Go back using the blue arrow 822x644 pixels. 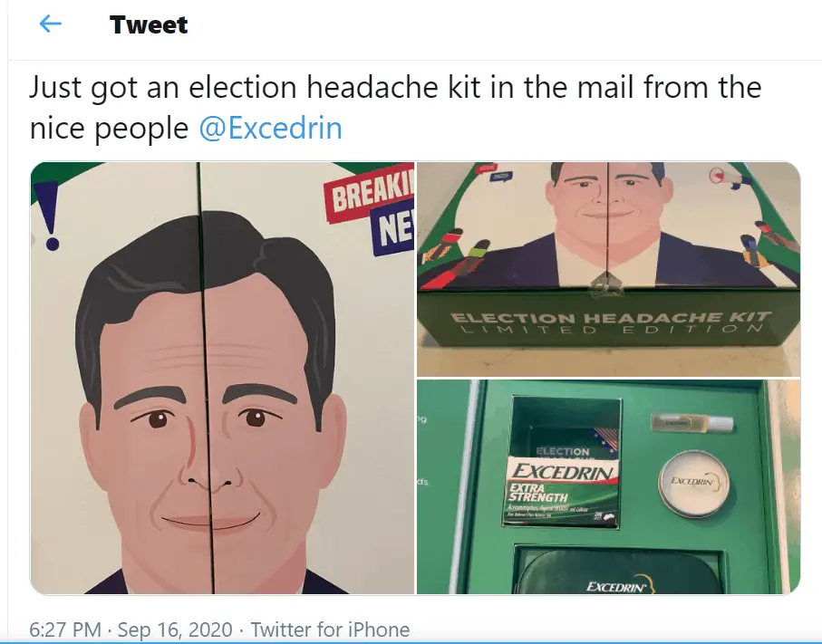(x=51, y=24)
